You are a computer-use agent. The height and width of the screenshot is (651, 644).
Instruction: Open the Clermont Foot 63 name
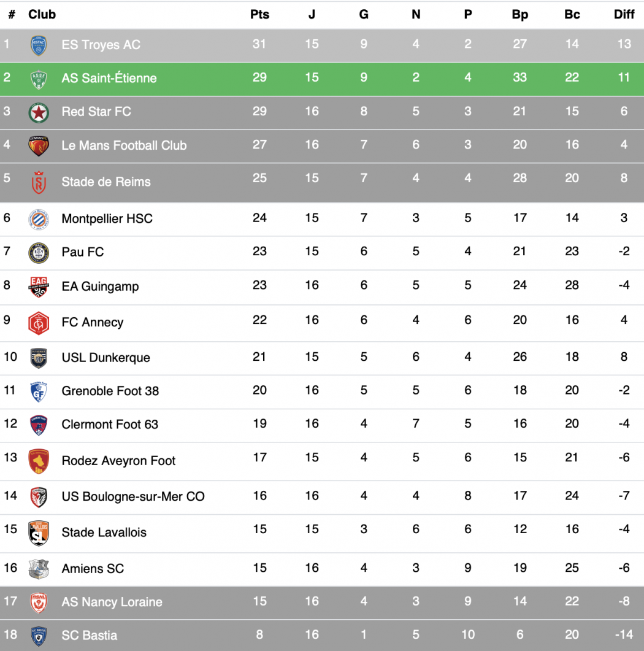[x=110, y=425]
